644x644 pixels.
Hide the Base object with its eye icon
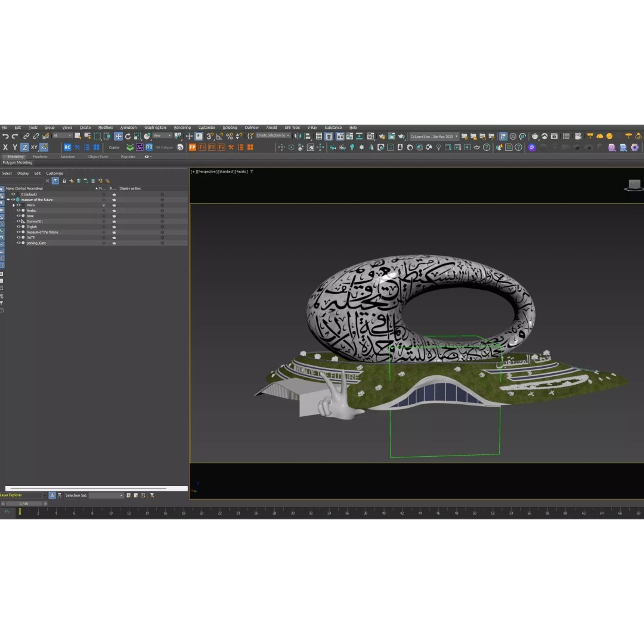(x=18, y=216)
